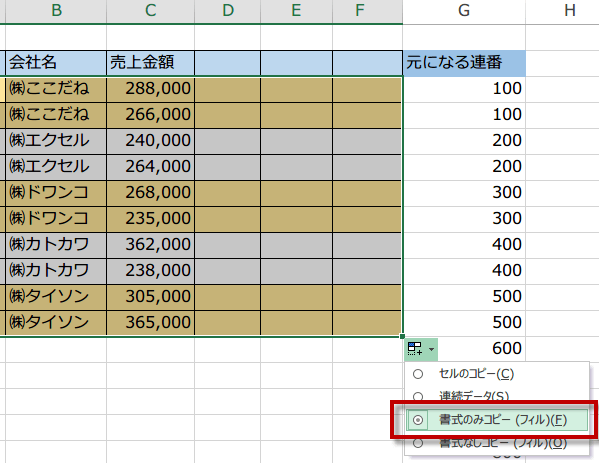The height and width of the screenshot is (463, 599).
Task: Select the cell showing 268,000
Action: (151, 193)
